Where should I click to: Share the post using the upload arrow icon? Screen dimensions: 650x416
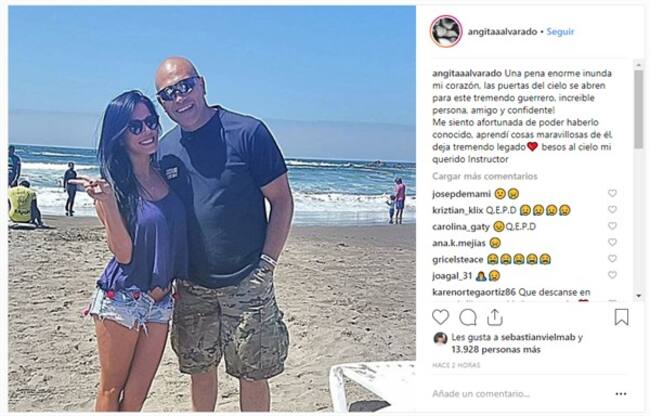pyautogui.click(x=495, y=317)
